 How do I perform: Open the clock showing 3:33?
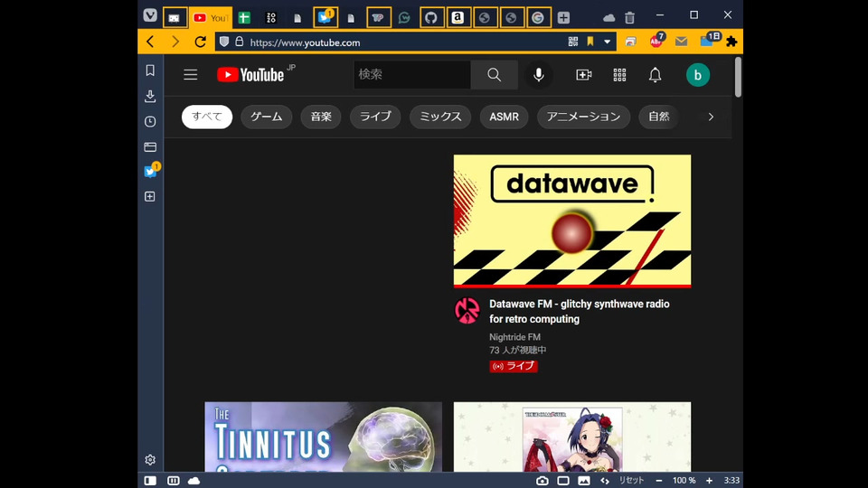coord(731,480)
